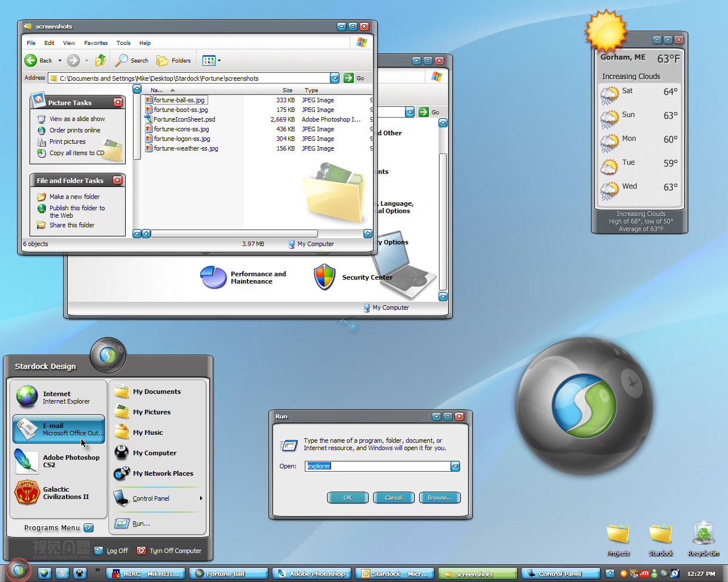Viewport: 728px width, 582px height.
Task: Click Make a new folder
Action: (68, 197)
